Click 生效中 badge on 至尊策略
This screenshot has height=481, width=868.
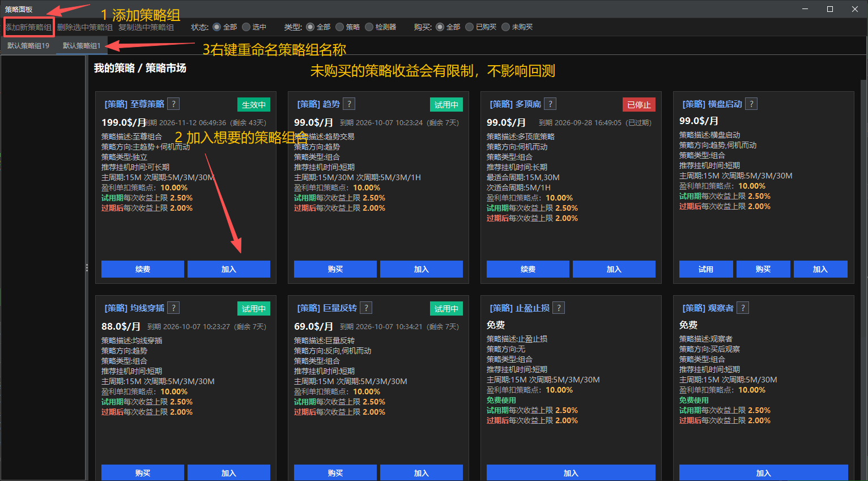tap(254, 105)
